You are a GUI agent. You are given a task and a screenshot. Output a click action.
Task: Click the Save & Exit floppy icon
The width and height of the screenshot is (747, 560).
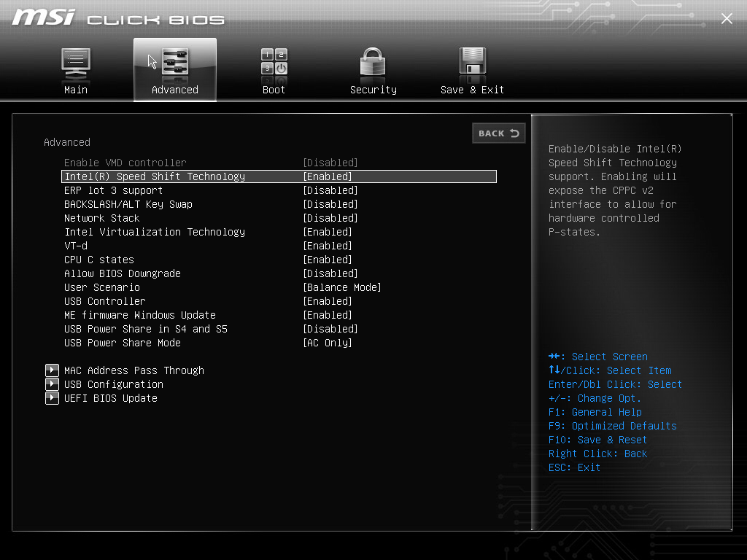pyautogui.click(x=472, y=63)
